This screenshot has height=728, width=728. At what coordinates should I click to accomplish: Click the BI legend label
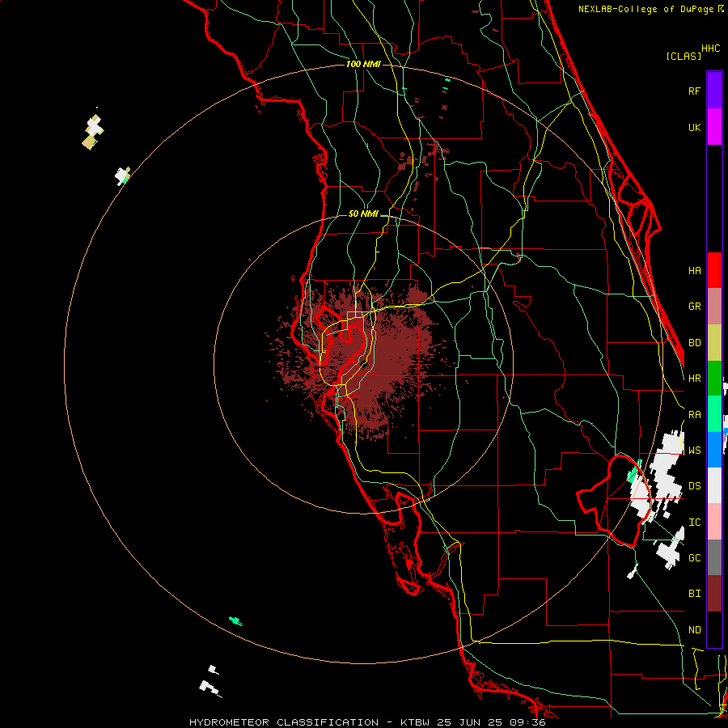(694, 594)
